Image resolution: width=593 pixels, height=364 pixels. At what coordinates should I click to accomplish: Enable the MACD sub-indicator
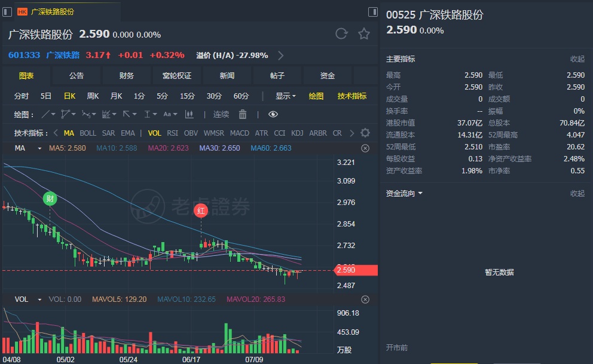tap(239, 133)
